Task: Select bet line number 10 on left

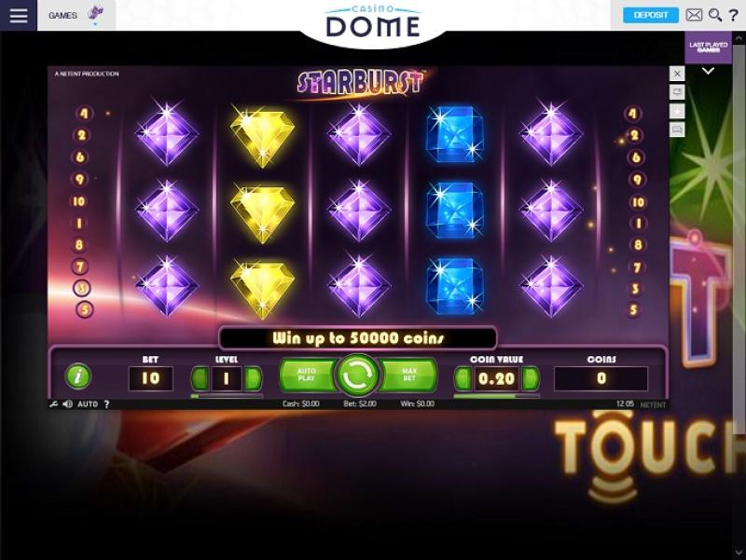Action: tap(78, 201)
